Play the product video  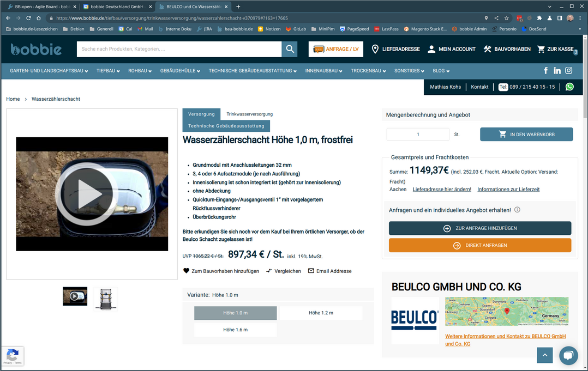tap(87, 194)
